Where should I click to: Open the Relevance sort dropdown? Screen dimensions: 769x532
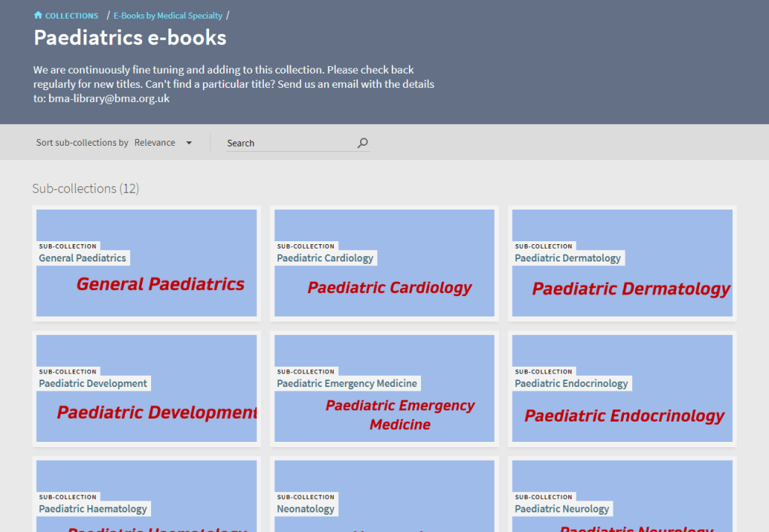click(155, 143)
